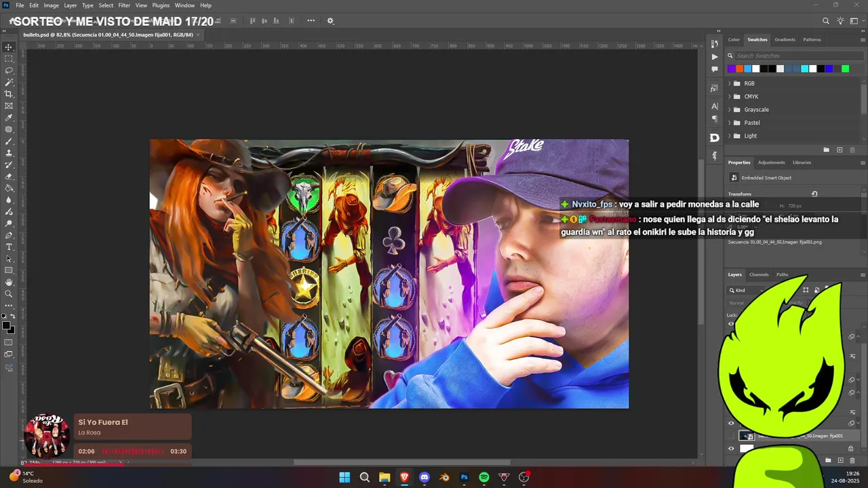Expand the RGB swatch group
Viewport: 868px width, 488px height.
coord(730,83)
